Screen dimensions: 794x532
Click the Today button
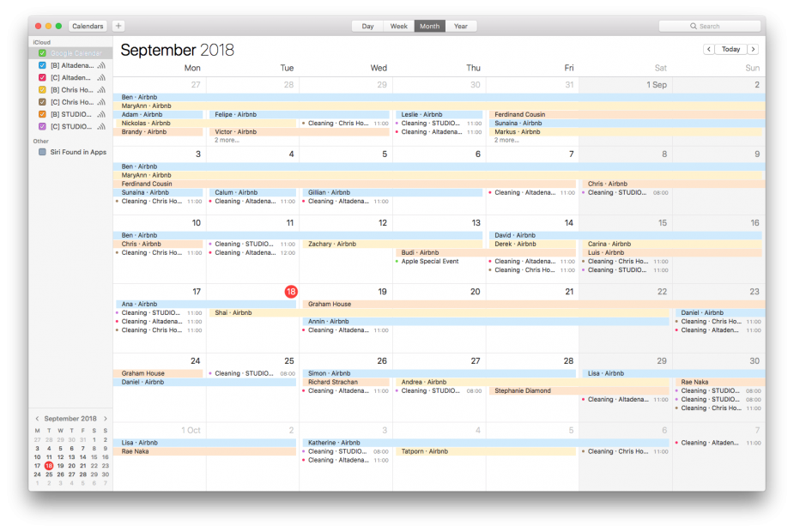coord(730,49)
